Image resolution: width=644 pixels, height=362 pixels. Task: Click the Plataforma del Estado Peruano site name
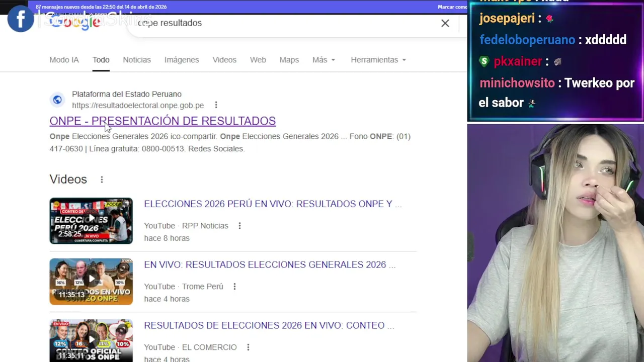(127, 94)
